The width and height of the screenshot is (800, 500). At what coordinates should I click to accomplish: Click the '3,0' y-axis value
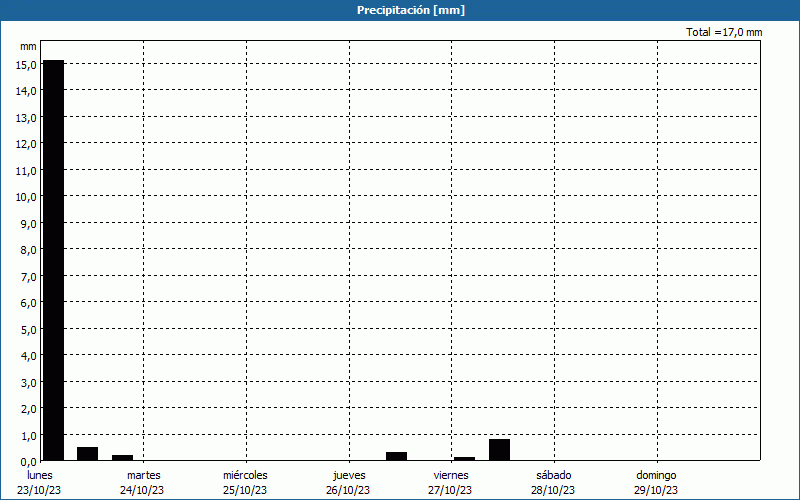click(28, 382)
